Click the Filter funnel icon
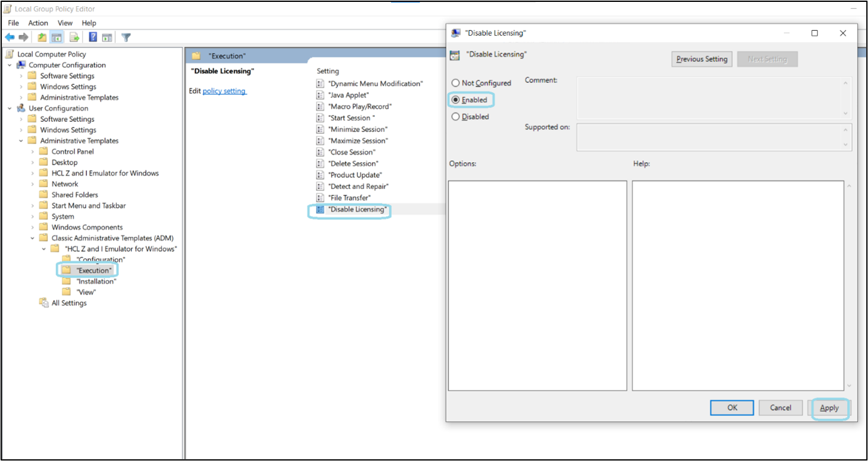 click(x=126, y=38)
